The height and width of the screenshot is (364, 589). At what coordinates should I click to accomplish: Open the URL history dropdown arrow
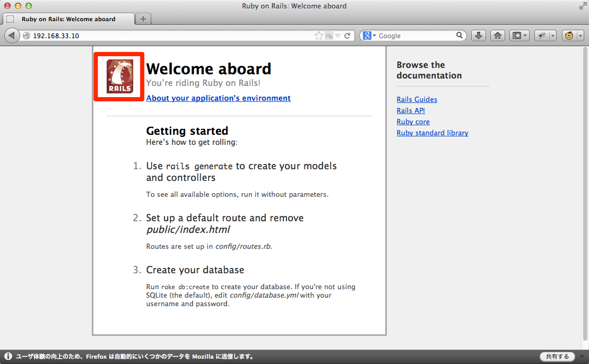click(337, 36)
